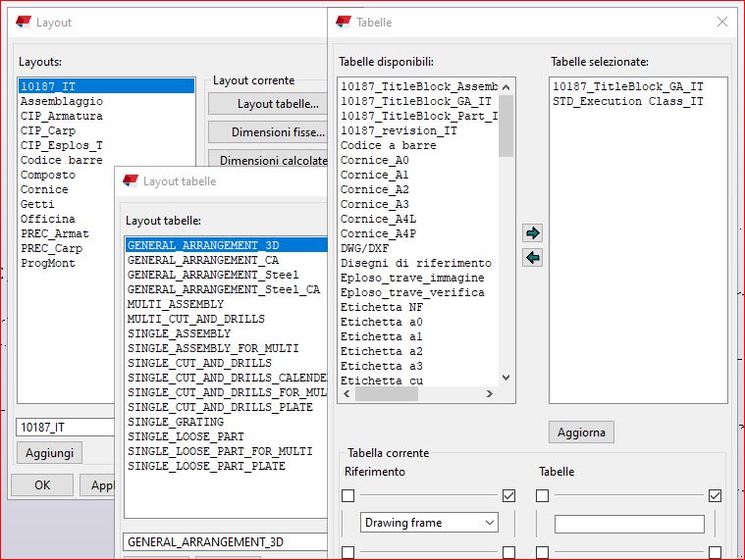Image resolution: width=745 pixels, height=560 pixels.
Task: Click Layout tabelle... button
Action: (x=268, y=104)
